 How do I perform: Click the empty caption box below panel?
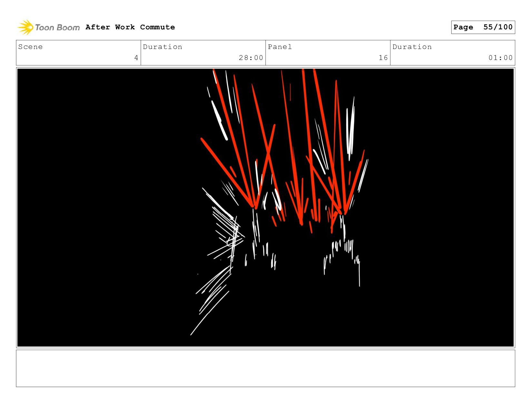pyautogui.click(x=265, y=368)
